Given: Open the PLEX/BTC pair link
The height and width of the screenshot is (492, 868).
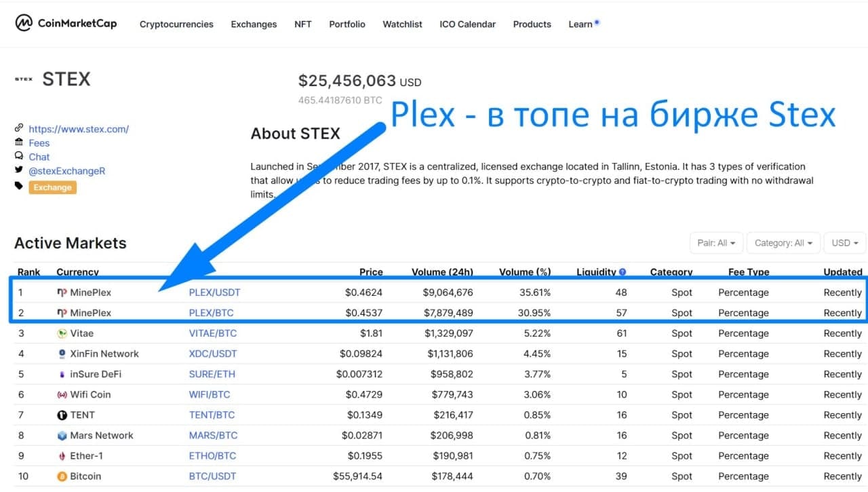Looking at the screenshot, I should click(x=212, y=313).
